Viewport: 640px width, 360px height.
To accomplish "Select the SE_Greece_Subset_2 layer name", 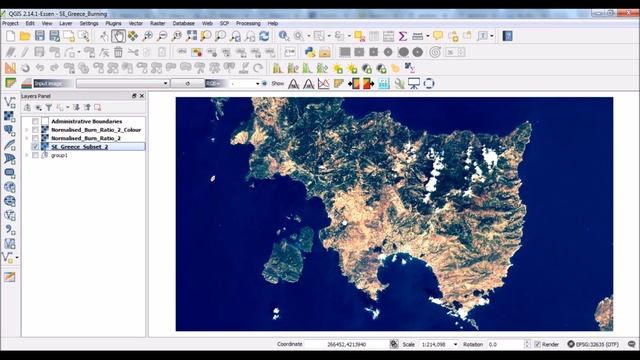I will coord(80,147).
